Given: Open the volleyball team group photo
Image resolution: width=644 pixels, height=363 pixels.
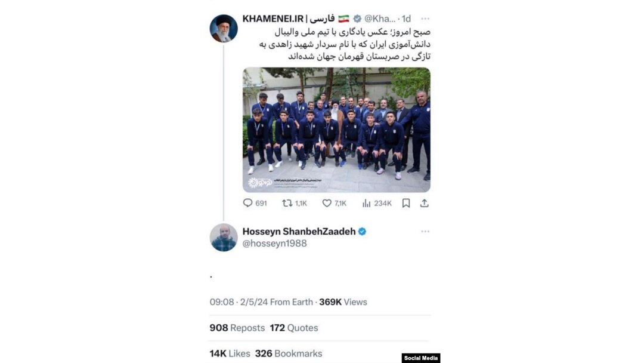Looking at the screenshot, I should click(x=336, y=130).
